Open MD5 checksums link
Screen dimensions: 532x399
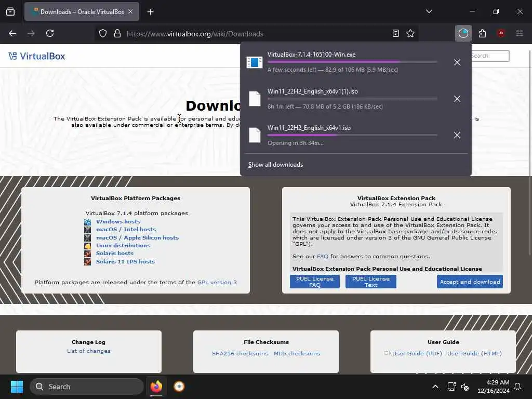pyautogui.click(x=297, y=353)
